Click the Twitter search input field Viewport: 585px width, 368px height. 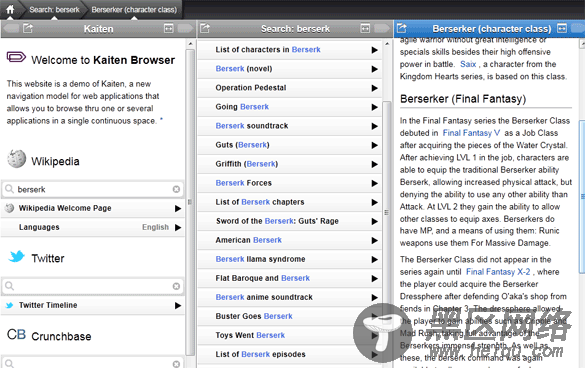coord(93,286)
